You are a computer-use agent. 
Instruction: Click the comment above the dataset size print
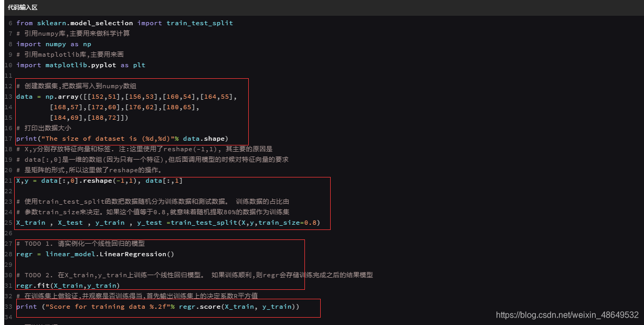coord(44,128)
